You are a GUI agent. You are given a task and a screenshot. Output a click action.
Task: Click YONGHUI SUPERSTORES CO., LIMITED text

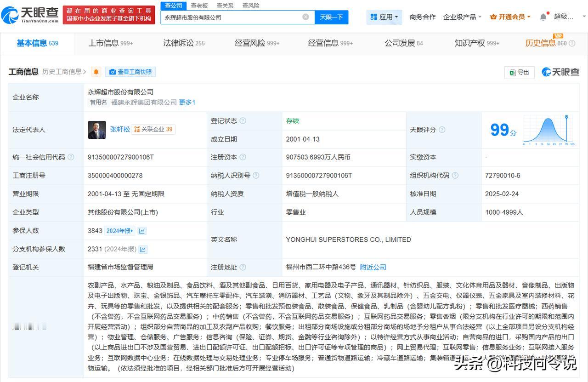click(x=348, y=239)
